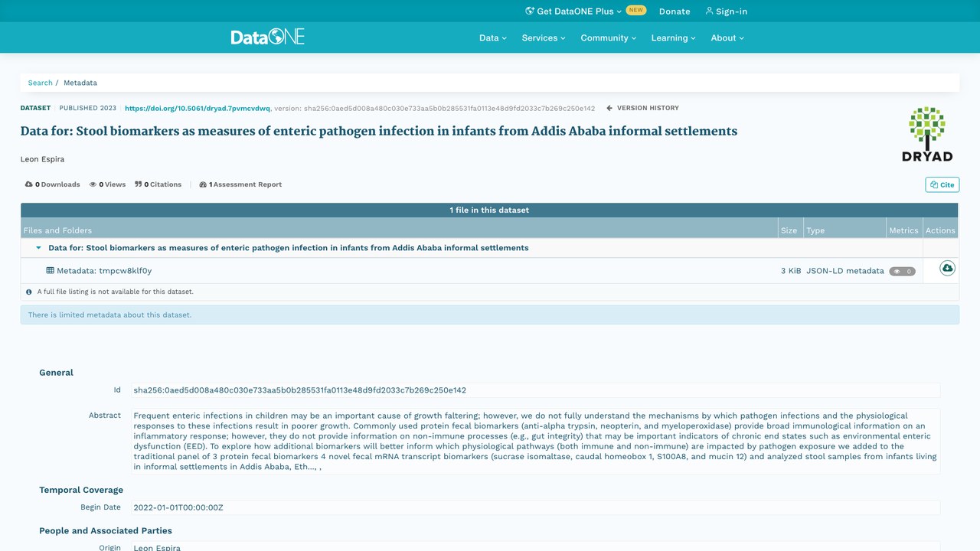Click the Sign-in link
The image size is (980, 551).
726,11
